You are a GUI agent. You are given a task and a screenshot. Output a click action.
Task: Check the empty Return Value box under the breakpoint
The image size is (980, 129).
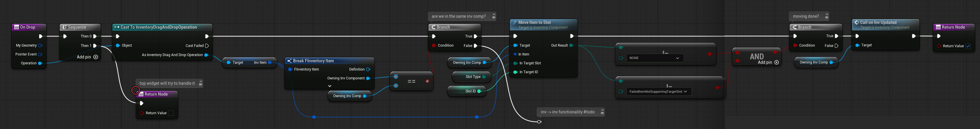[x=171, y=113]
